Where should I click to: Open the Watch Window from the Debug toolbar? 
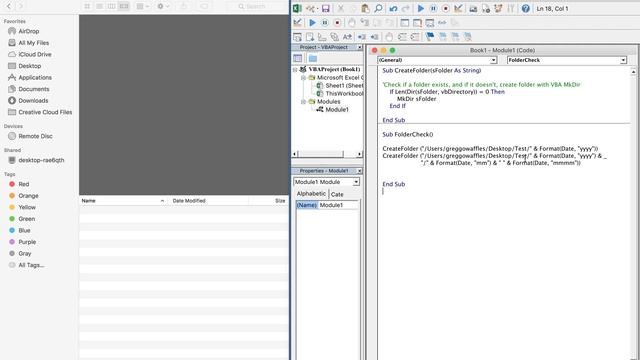pyautogui.click(x=429, y=22)
